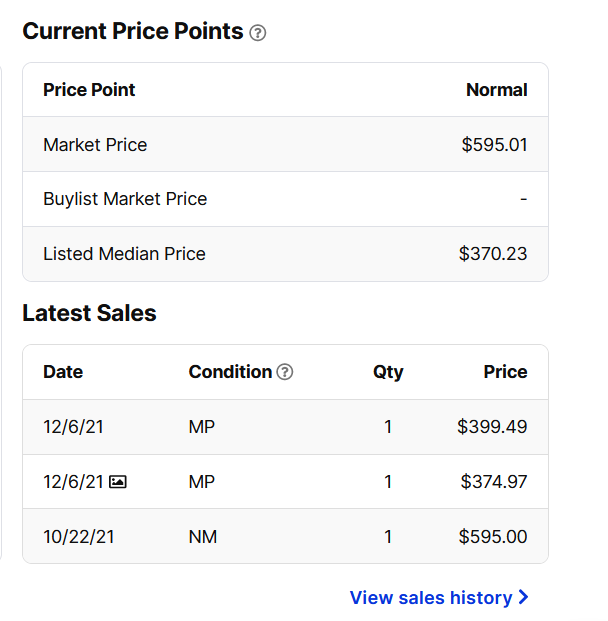Click the NM condition in the last sale
608x621 pixels.
point(202,537)
